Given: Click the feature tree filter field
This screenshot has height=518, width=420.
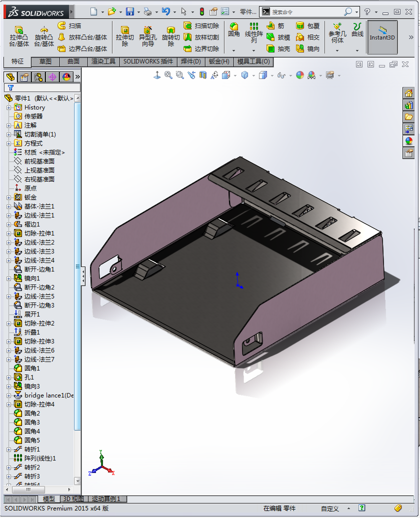Looking at the screenshot, I should (x=42, y=87).
